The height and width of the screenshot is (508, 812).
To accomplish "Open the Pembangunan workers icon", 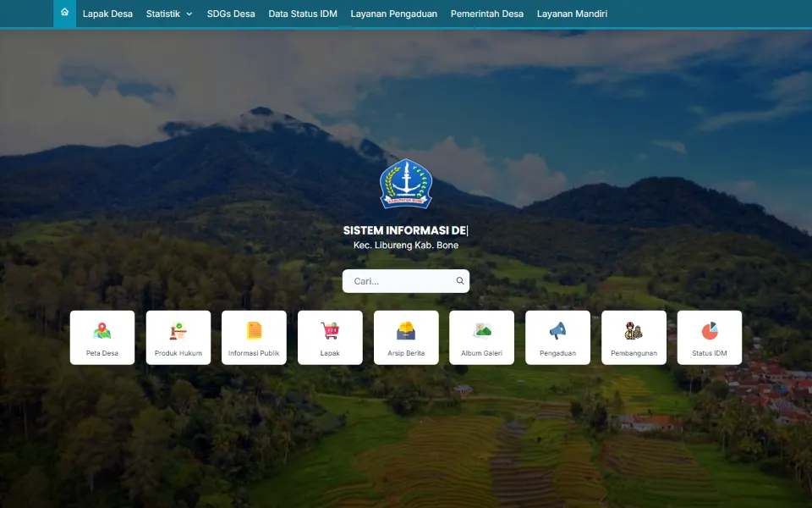I will [x=634, y=331].
